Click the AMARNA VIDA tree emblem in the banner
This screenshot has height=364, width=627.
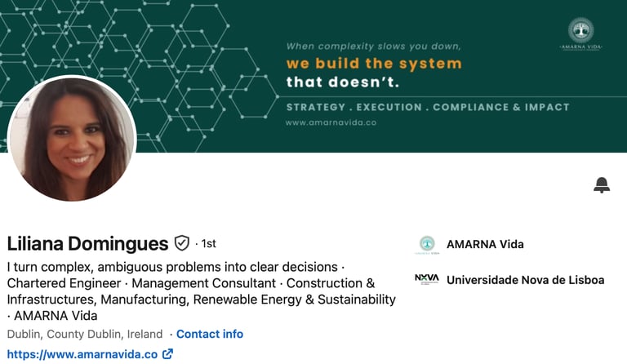pos(580,33)
